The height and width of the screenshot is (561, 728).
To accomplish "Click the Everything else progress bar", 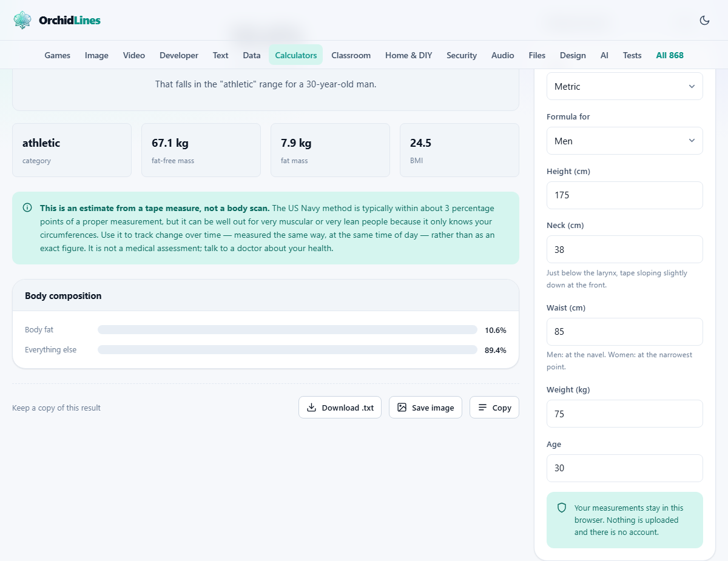I will click(288, 350).
